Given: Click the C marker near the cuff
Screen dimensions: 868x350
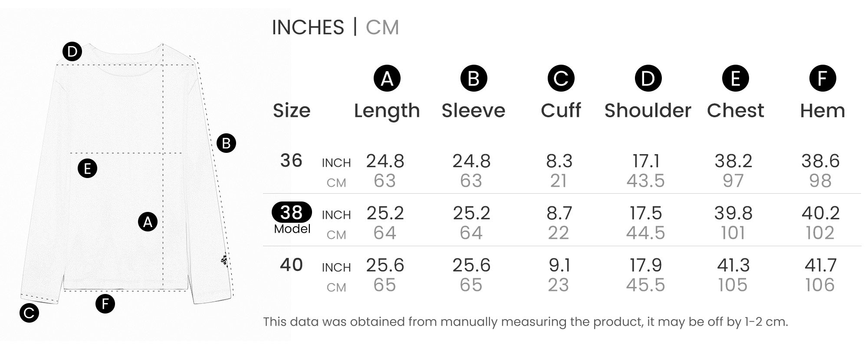Looking at the screenshot, I should point(29,313).
